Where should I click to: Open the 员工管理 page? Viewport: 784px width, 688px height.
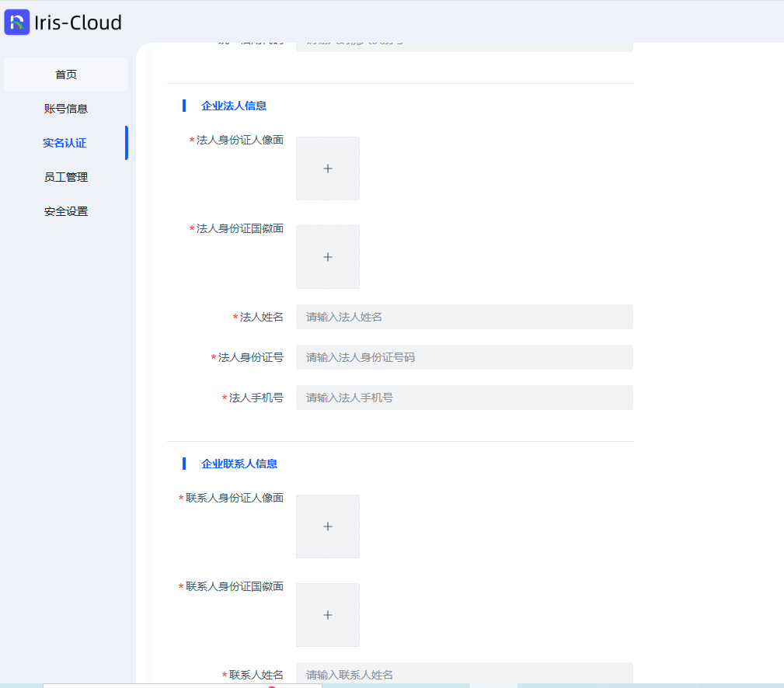tap(66, 177)
